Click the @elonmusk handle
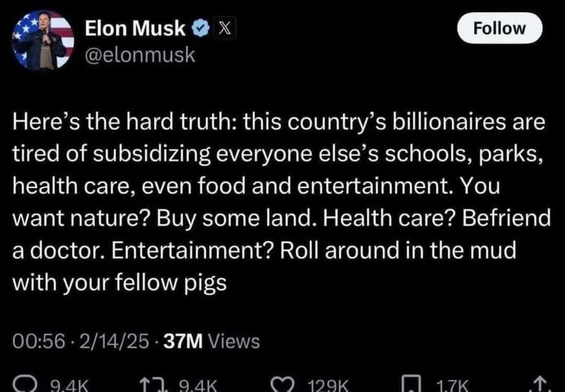The image size is (565, 392). point(140,54)
